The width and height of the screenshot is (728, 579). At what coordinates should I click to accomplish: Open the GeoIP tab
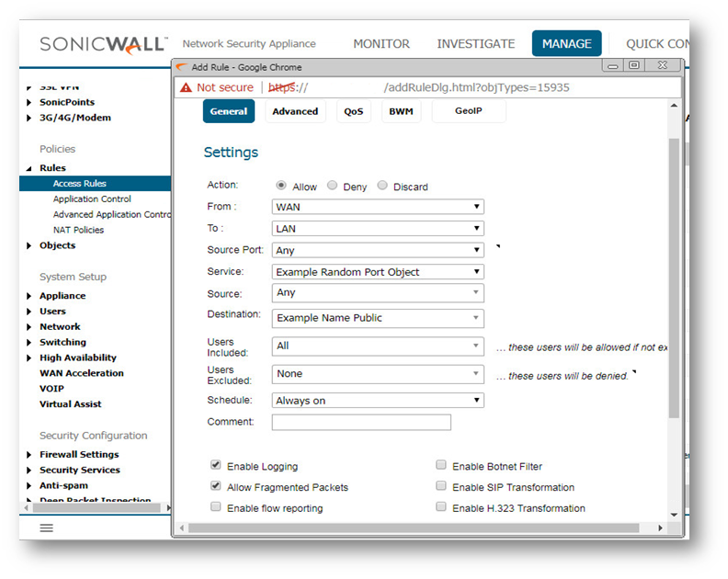468,111
